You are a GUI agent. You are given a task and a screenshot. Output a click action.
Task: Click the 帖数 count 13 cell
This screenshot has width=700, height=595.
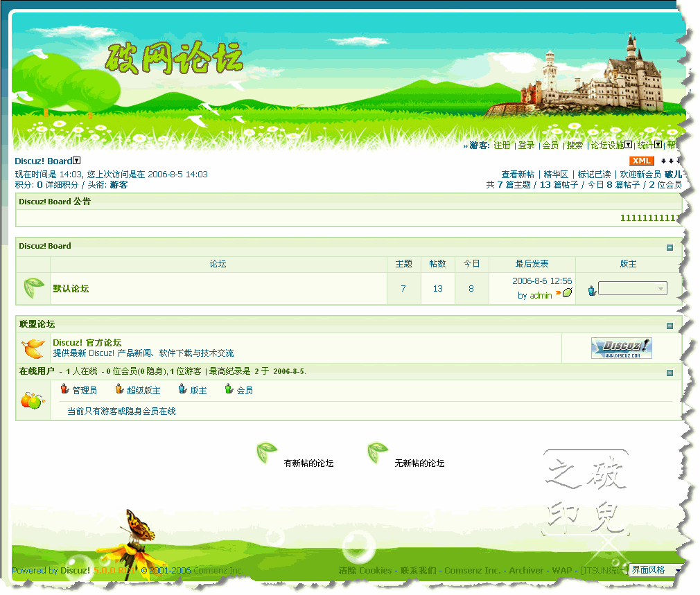click(437, 289)
